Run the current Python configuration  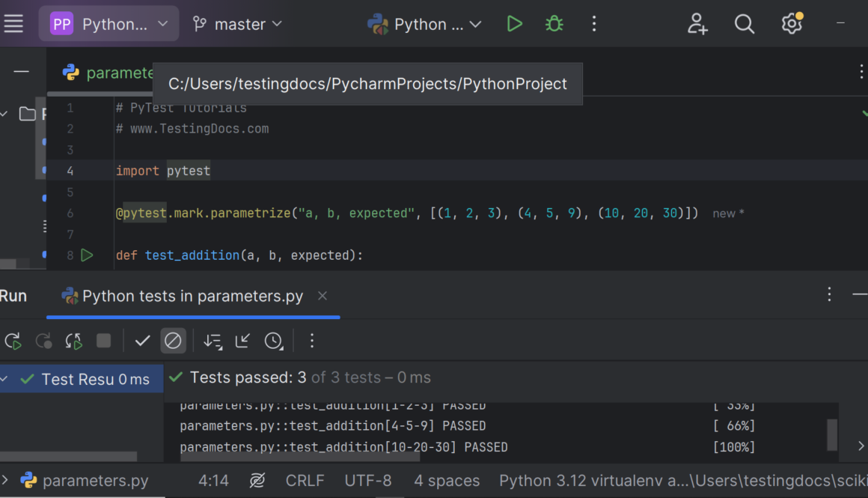click(x=514, y=24)
